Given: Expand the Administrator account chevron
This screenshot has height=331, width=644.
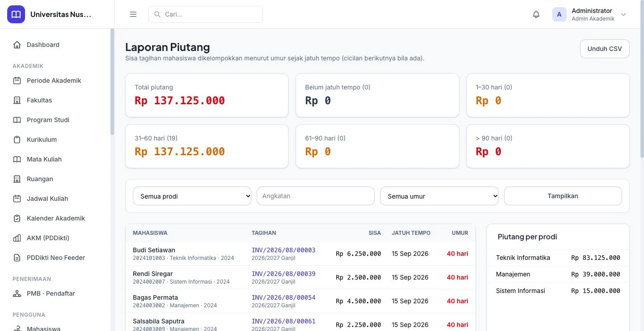Looking at the screenshot, I should point(623,14).
